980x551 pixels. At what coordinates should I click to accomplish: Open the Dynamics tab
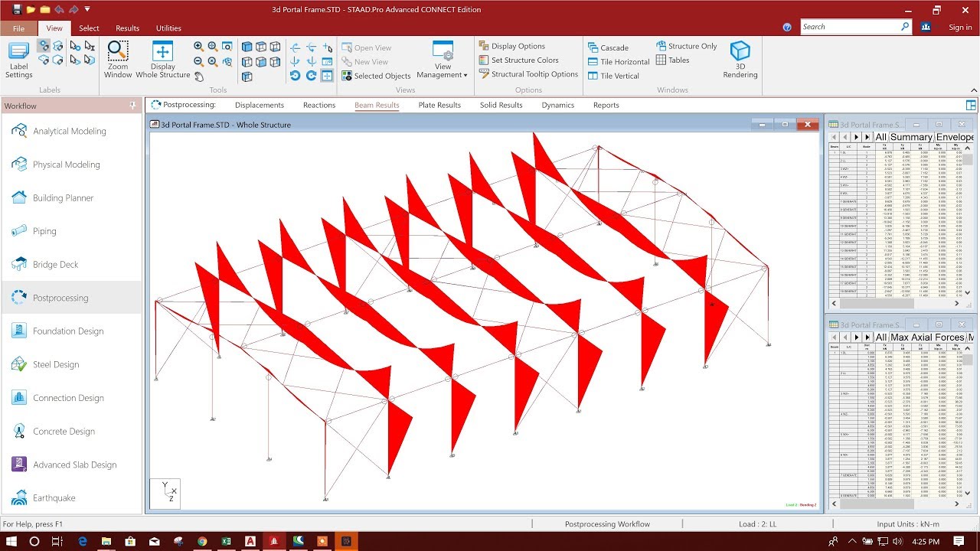558,106
